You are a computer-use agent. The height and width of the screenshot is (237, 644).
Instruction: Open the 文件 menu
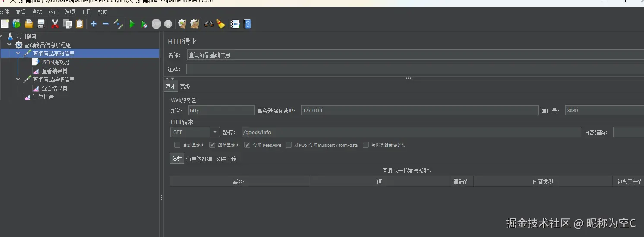tap(4, 12)
